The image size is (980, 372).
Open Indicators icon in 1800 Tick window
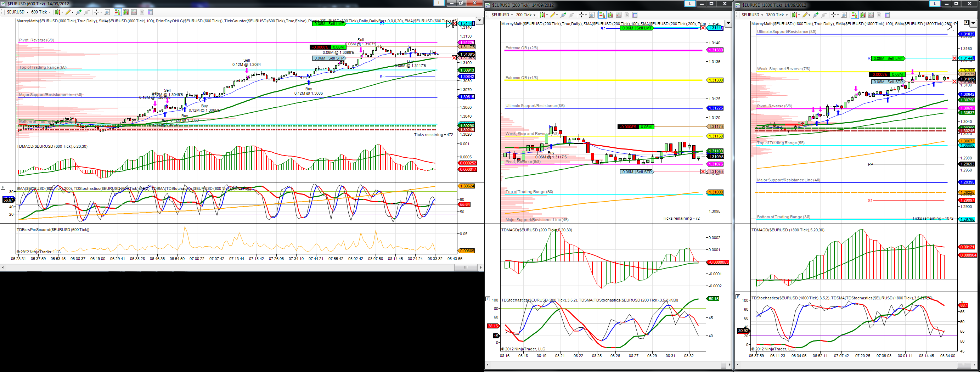[871, 15]
